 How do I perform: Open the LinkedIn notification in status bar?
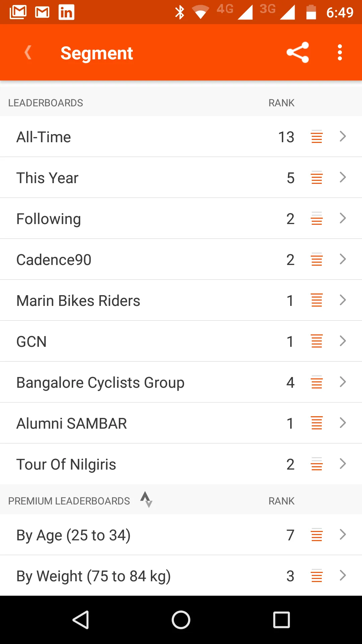[x=66, y=12]
